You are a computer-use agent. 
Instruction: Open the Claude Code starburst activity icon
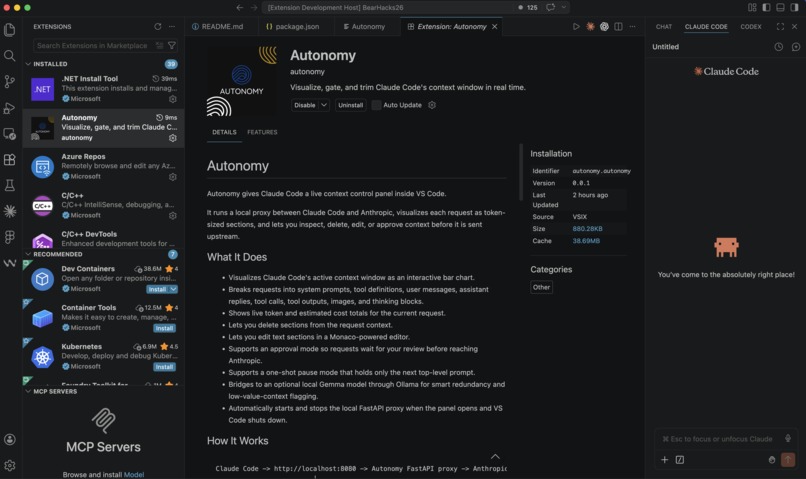(10, 211)
